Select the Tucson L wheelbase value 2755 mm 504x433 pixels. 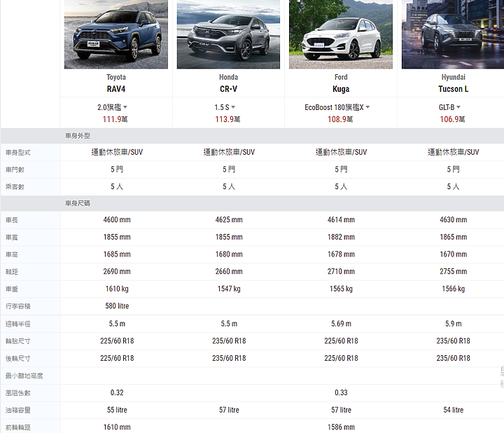pos(453,272)
